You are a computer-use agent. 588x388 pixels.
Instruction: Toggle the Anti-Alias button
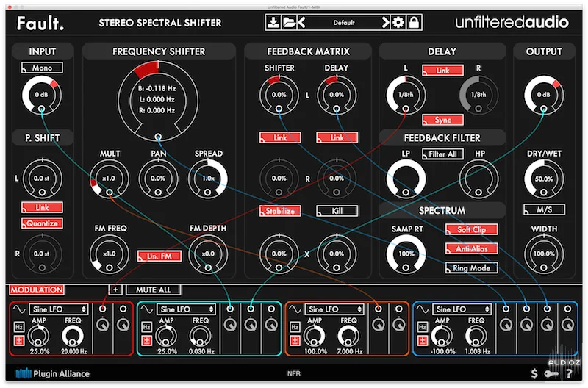(472, 248)
